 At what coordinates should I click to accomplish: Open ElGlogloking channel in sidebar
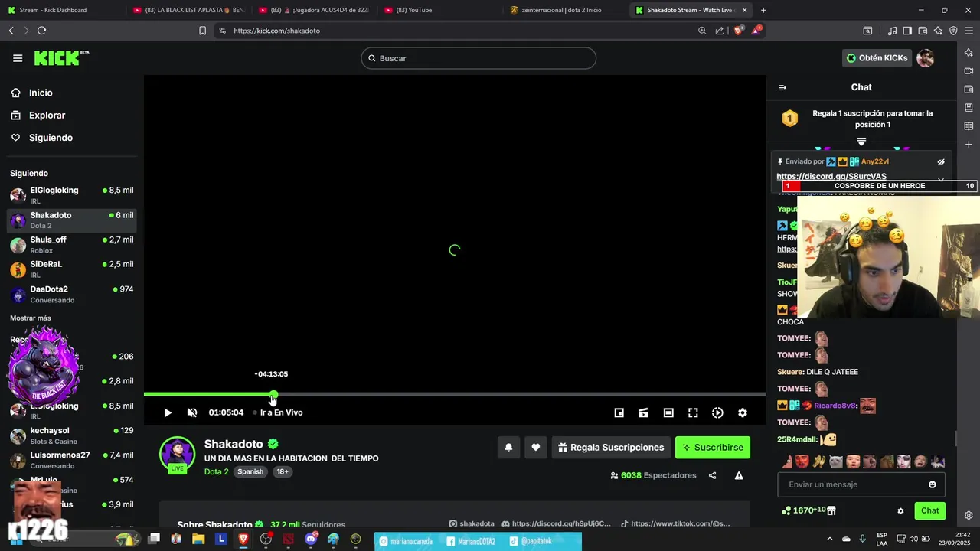72,194
